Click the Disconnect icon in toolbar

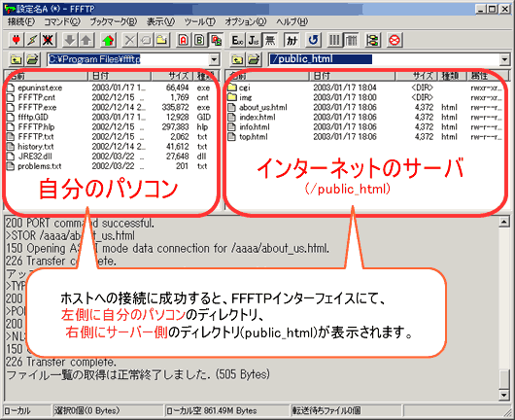[48, 41]
